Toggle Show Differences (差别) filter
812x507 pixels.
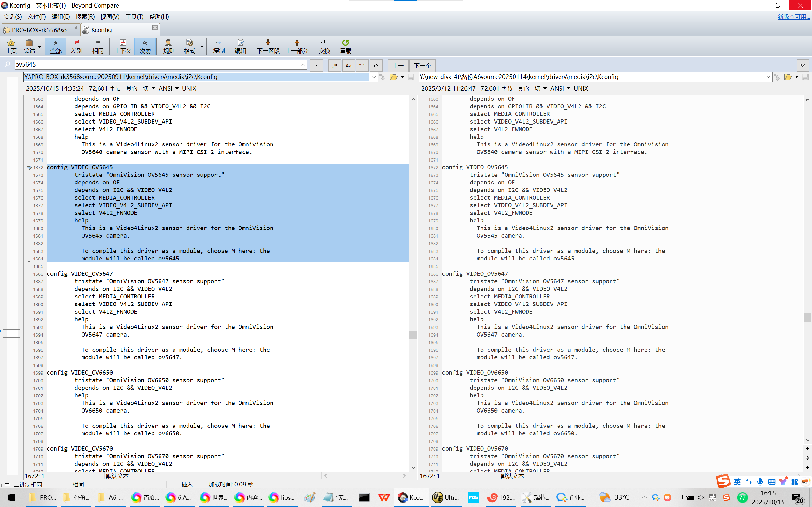point(76,46)
